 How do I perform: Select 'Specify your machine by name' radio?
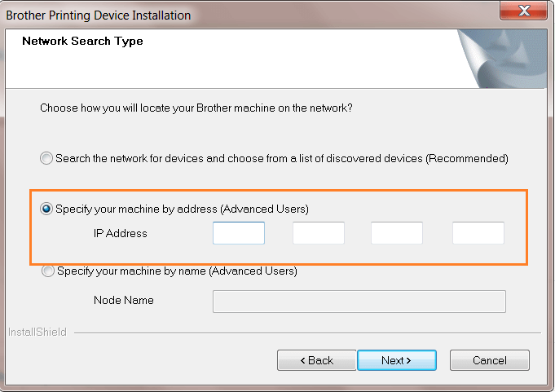[47, 271]
